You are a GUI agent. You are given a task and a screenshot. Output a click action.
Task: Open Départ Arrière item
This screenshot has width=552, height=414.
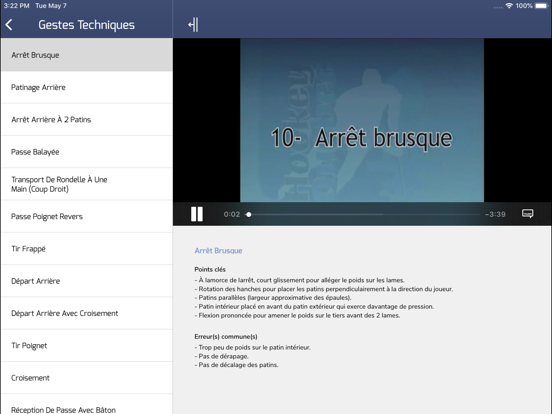click(x=87, y=281)
